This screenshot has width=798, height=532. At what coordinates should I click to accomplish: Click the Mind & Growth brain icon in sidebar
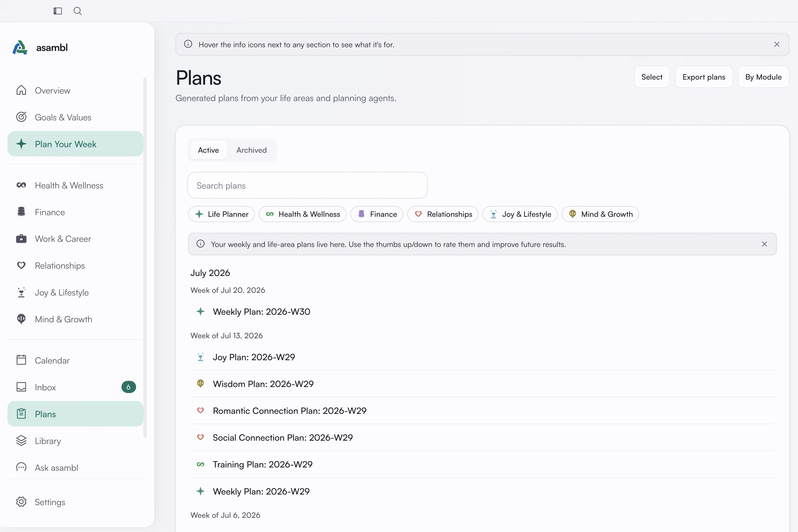(21, 319)
